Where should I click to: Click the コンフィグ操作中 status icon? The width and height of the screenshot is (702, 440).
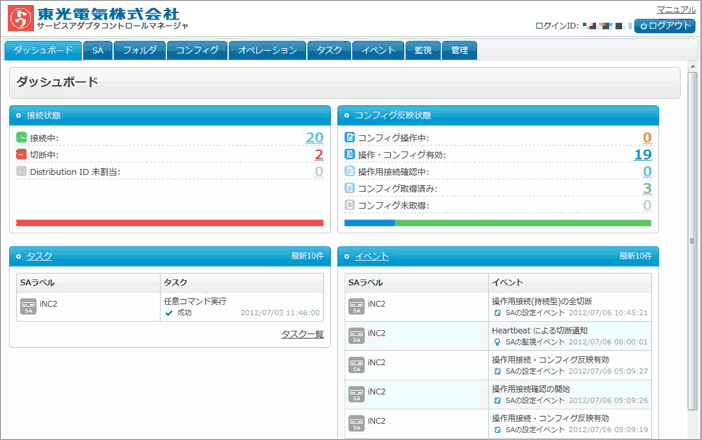click(x=349, y=137)
